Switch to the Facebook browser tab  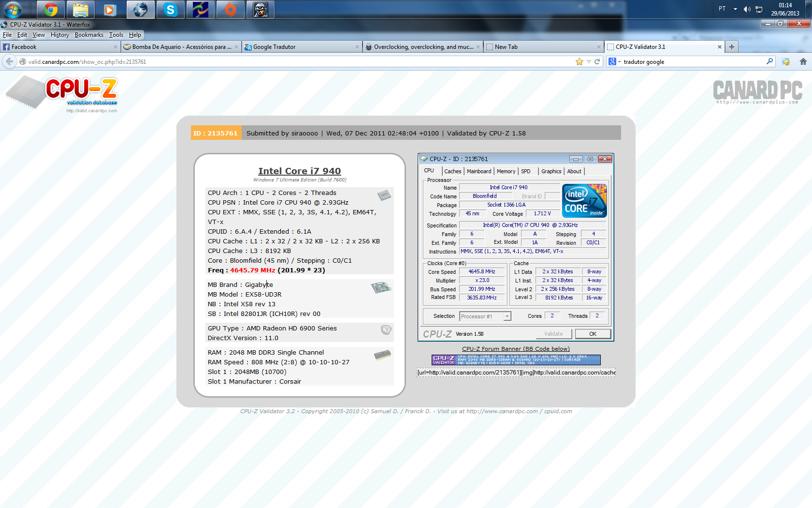(60, 47)
